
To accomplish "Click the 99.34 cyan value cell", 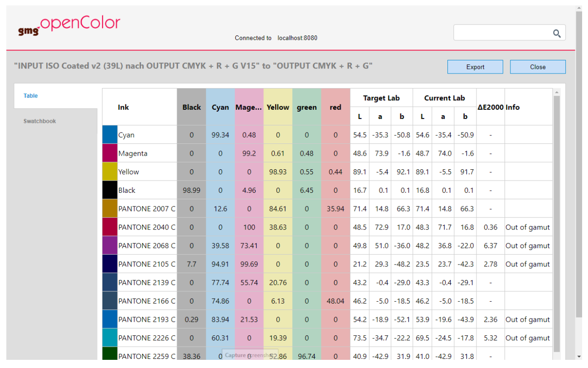I will click(x=220, y=135).
